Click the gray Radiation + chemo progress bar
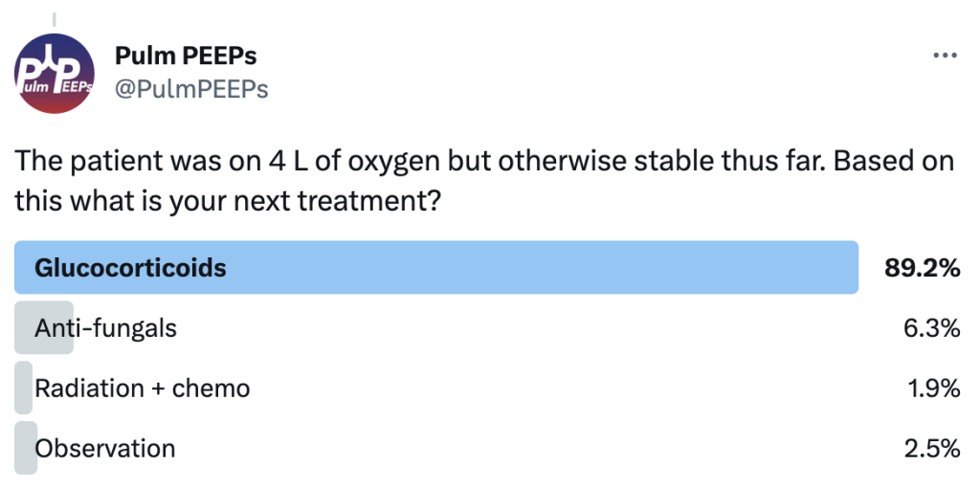The height and width of the screenshot is (488, 980). click(x=23, y=388)
